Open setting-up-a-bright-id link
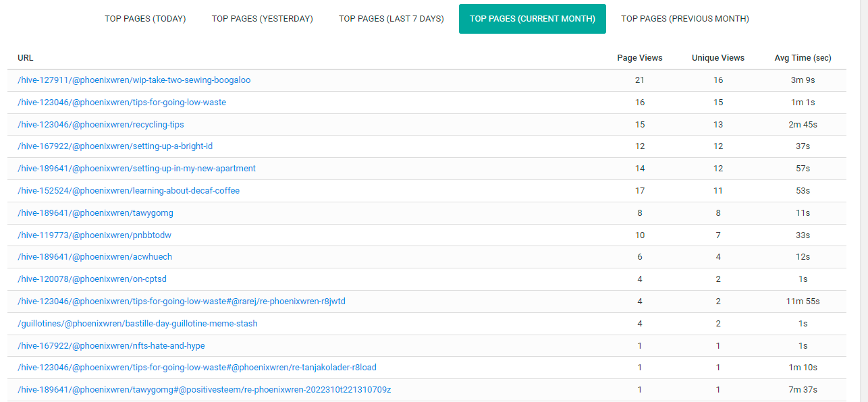This screenshot has height=402, width=868. 115,146
